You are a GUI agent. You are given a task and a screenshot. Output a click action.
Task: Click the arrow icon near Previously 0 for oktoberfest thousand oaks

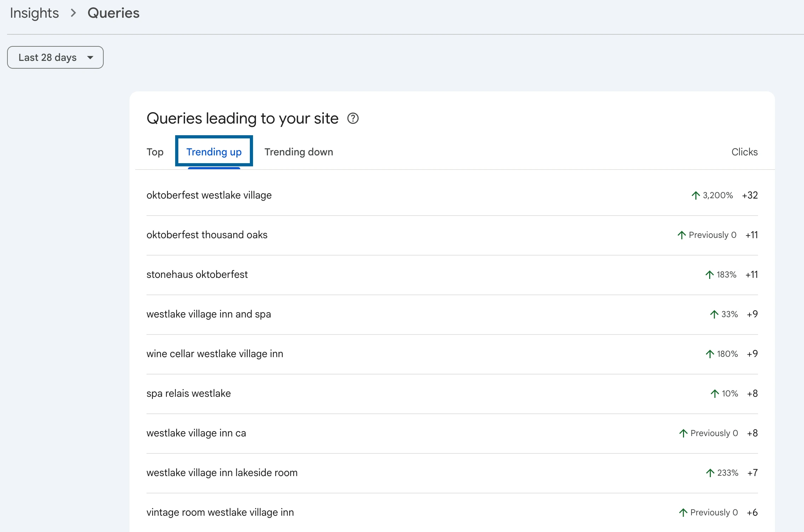coord(682,235)
